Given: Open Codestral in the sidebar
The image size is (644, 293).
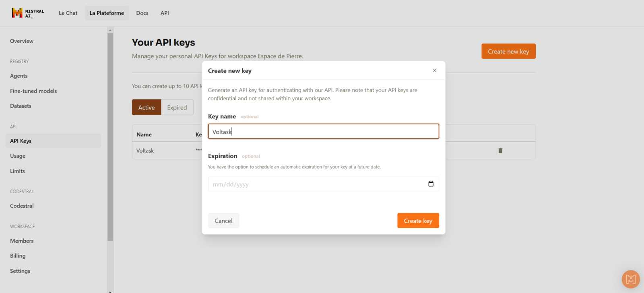Looking at the screenshot, I should point(22,206).
